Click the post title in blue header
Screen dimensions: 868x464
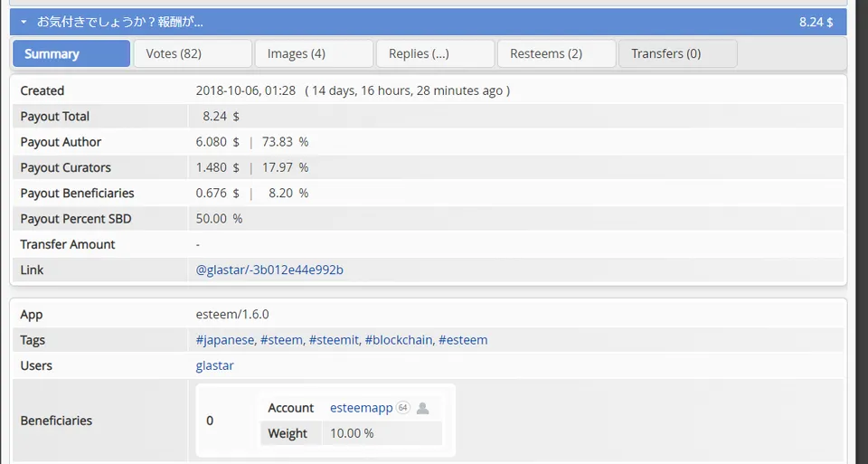click(120, 22)
